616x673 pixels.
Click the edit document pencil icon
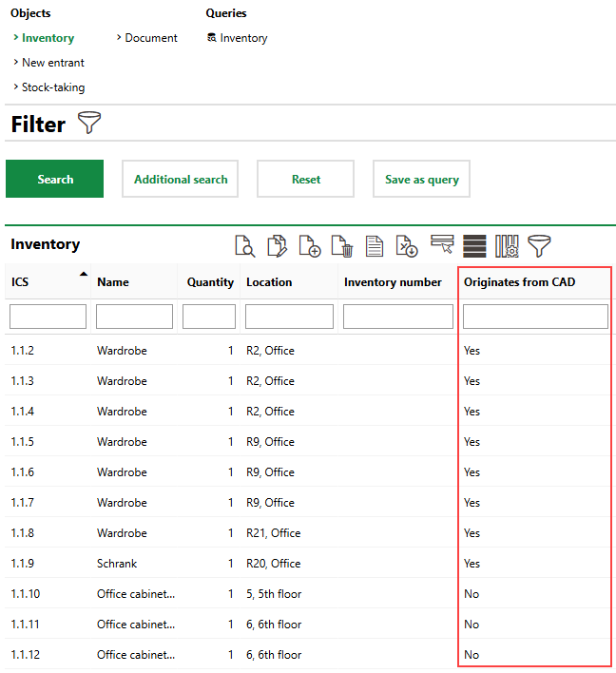pos(278,245)
